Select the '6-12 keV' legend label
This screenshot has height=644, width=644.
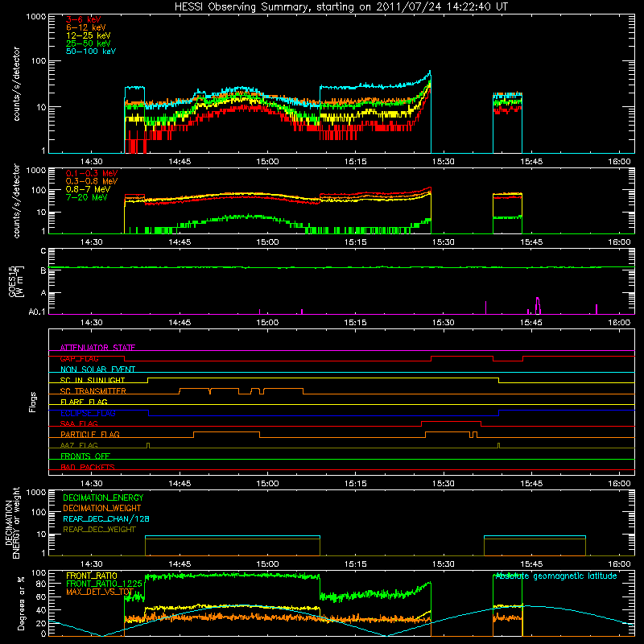tap(86, 27)
